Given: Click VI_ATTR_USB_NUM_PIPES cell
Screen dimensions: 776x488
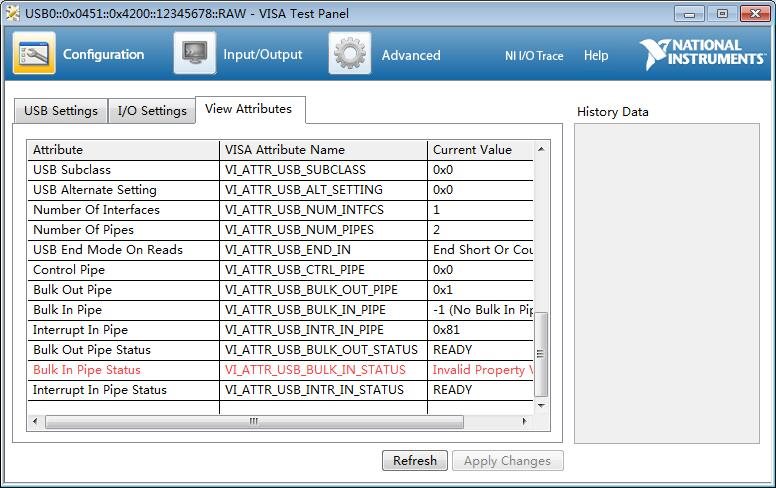Looking at the screenshot, I should 323,230.
